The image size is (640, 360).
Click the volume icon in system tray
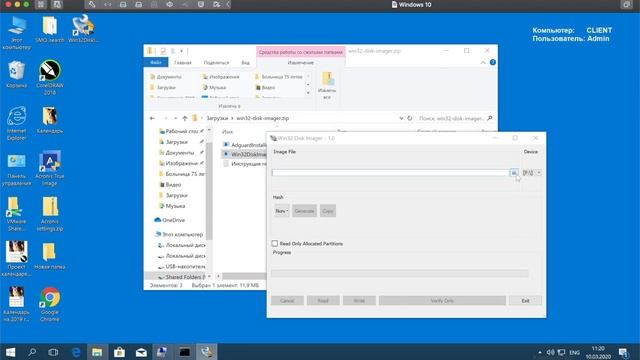550,352
